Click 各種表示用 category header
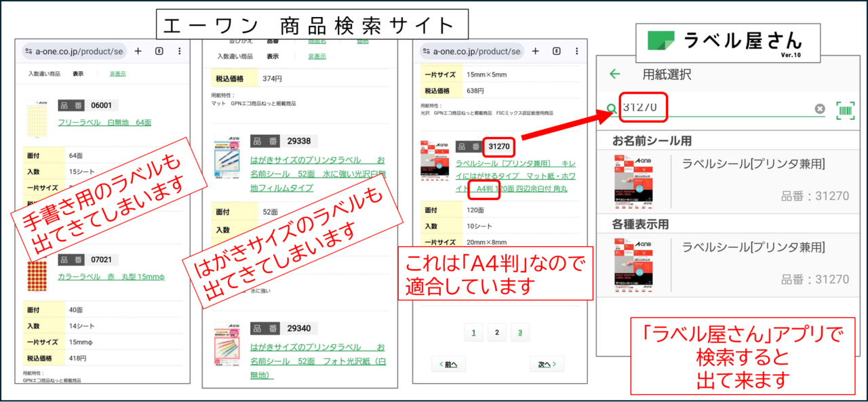This screenshot has width=868, height=402. (640, 224)
